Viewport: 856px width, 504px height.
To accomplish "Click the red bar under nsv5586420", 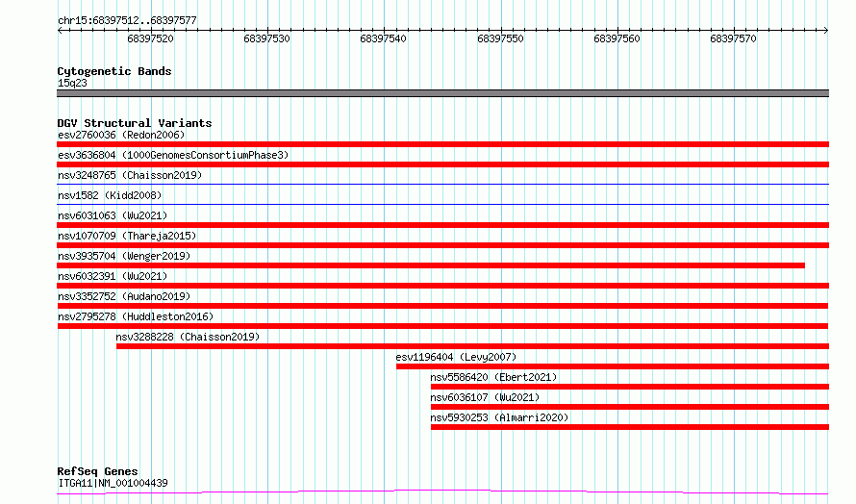I will [630, 387].
